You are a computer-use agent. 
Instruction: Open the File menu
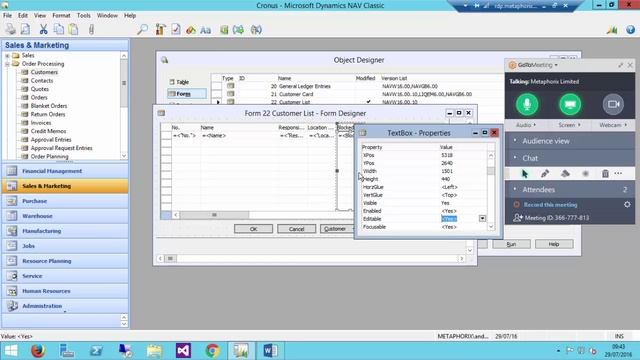tap(7, 16)
